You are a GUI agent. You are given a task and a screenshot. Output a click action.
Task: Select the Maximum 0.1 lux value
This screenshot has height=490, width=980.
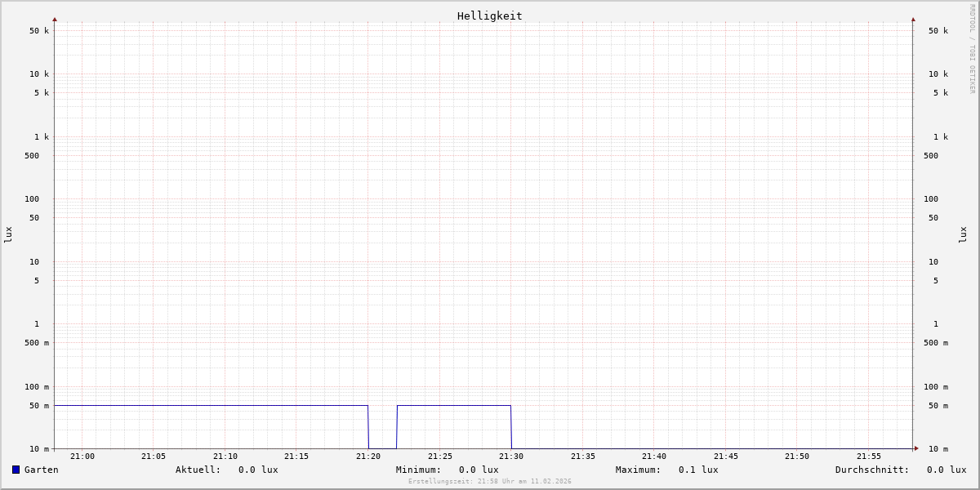(698, 470)
